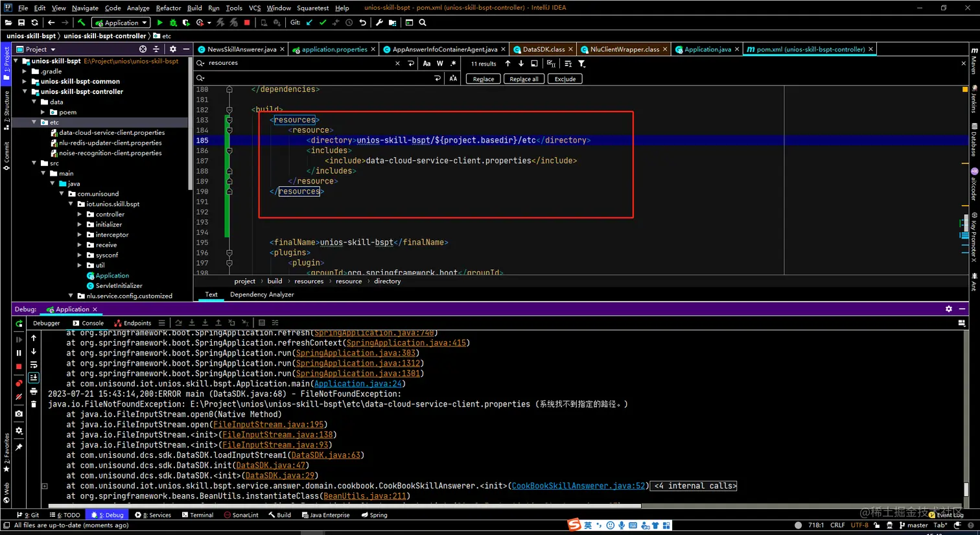The height and width of the screenshot is (535, 980).
Task: Open the Navigate menu
Action: pos(85,8)
